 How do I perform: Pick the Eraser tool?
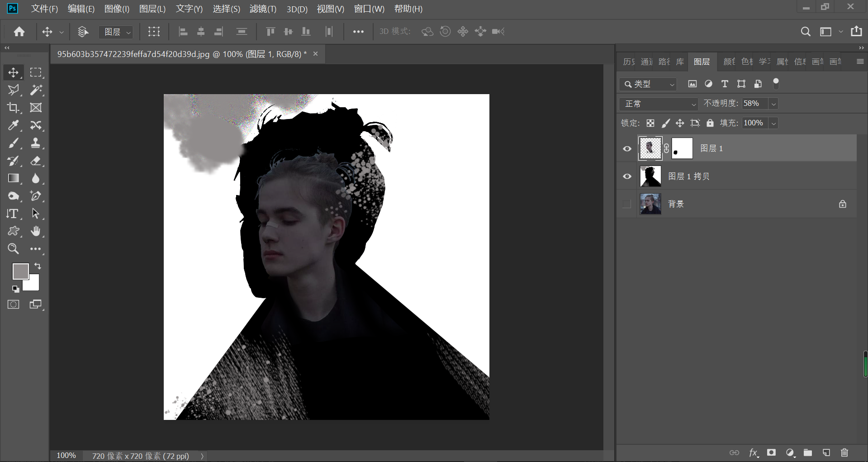coord(35,161)
